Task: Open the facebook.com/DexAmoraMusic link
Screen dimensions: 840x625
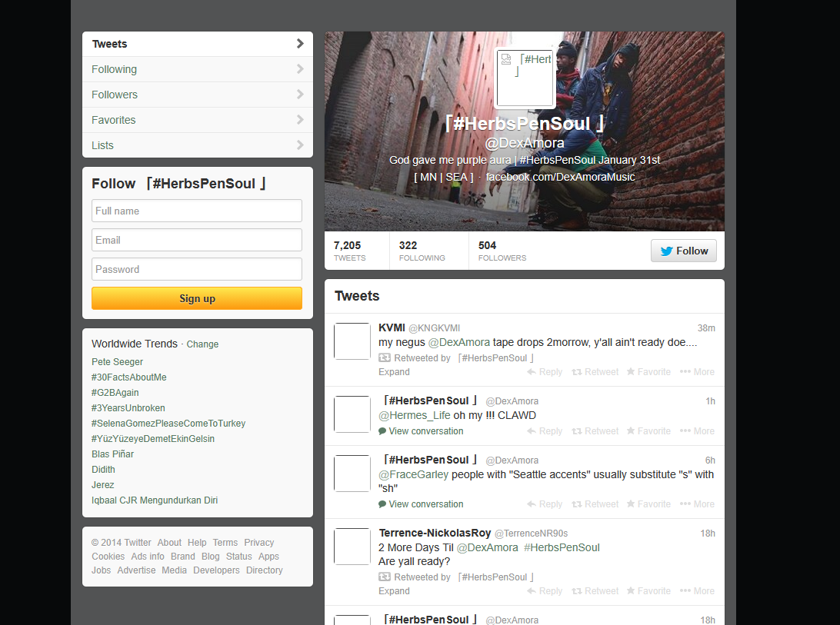Action: (x=560, y=177)
